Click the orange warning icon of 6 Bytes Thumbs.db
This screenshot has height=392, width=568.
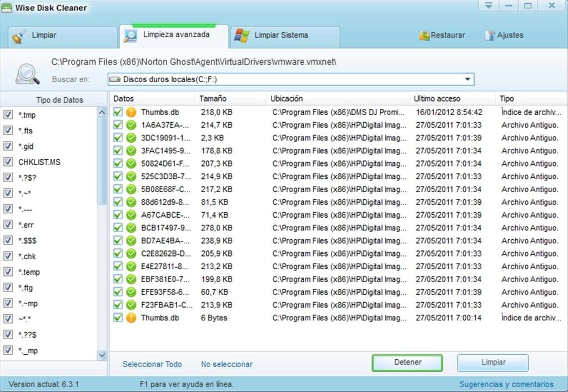[x=131, y=318]
